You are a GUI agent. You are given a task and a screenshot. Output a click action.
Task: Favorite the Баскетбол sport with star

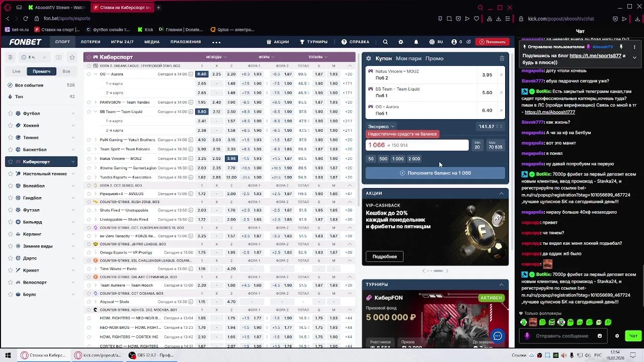10,150
